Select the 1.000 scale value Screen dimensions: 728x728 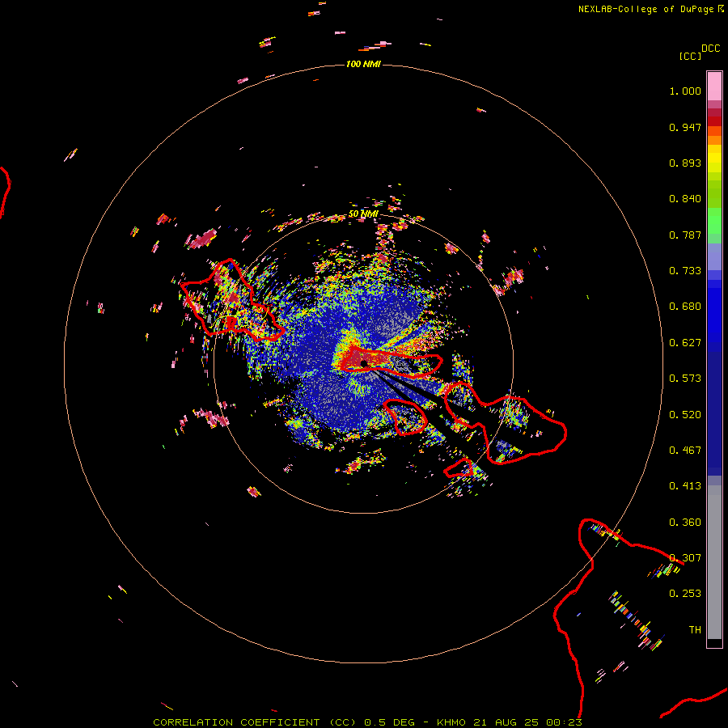pyautogui.click(x=685, y=91)
